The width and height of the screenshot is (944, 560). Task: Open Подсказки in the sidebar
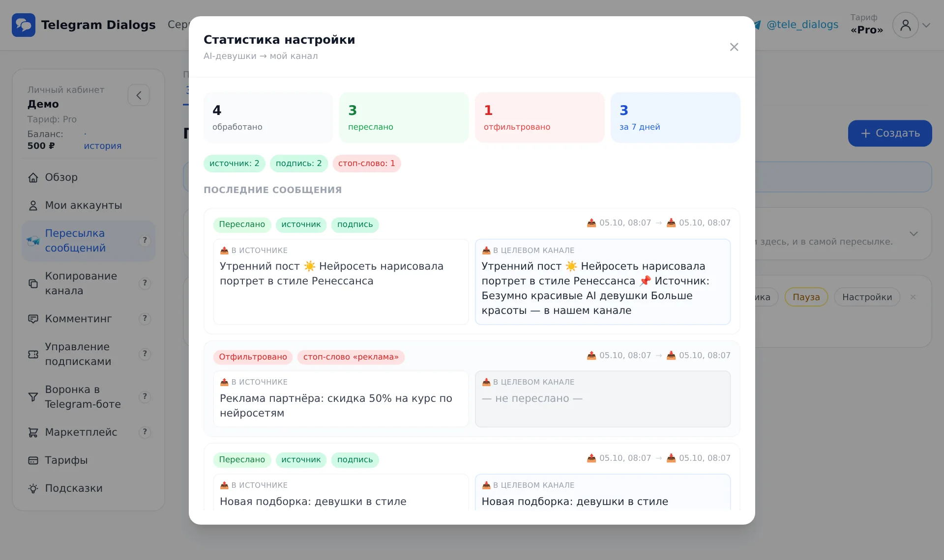(88, 488)
